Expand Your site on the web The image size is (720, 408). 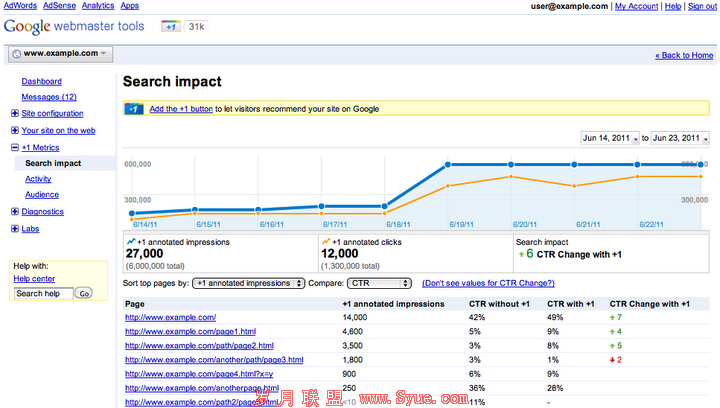point(15,130)
